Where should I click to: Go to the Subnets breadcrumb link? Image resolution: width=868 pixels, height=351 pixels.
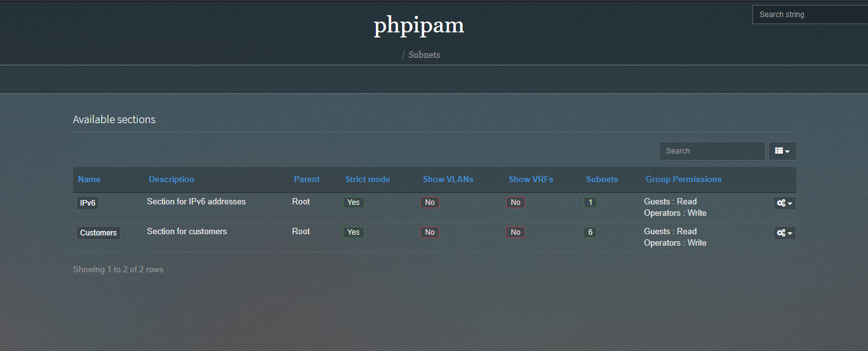pyautogui.click(x=424, y=55)
